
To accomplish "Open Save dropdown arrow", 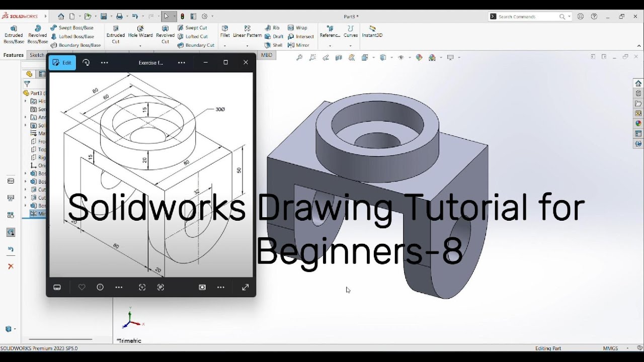I will point(110,16).
